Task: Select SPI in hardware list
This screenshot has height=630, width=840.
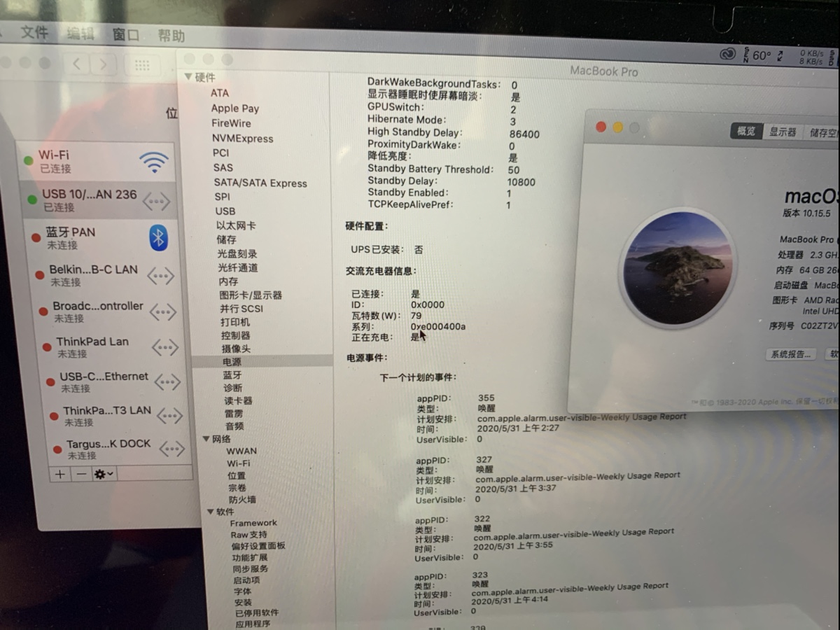Action: [x=222, y=197]
